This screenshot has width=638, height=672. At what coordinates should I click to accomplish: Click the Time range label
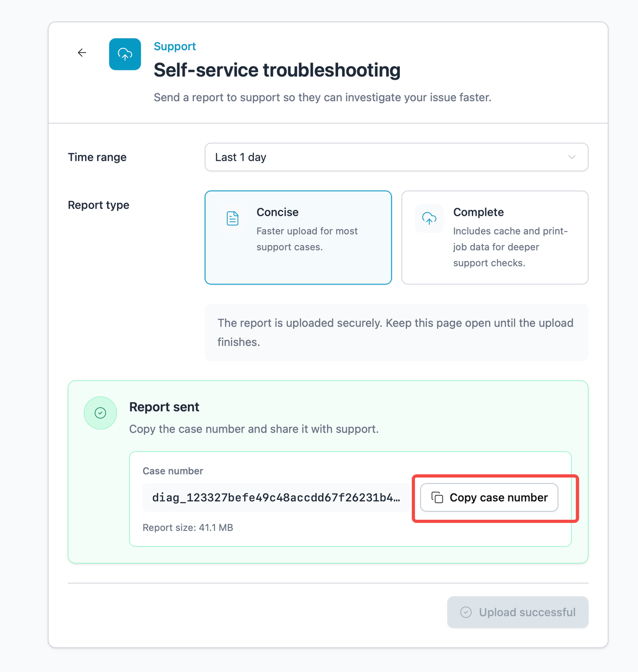tap(97, 157)
